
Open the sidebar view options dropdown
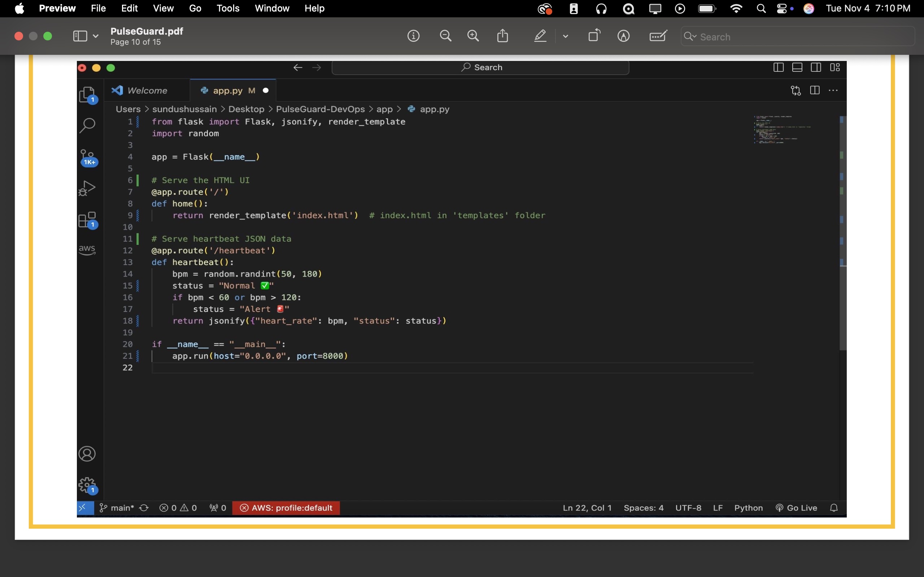(95, 36)
